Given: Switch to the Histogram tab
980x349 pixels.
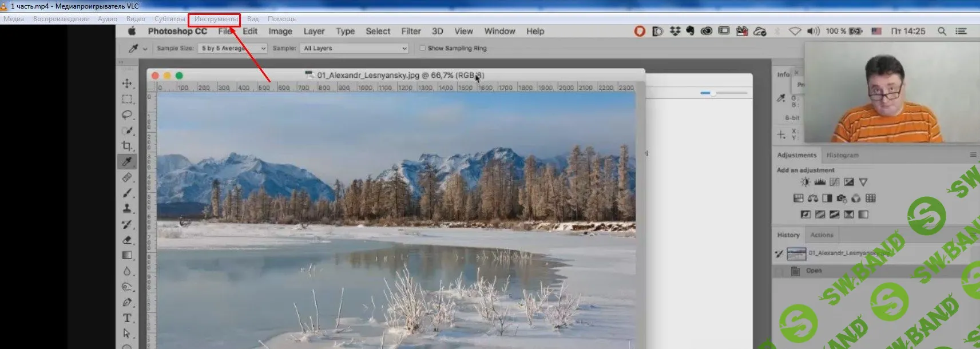Looking at the screenshot, I should point(842,155).
